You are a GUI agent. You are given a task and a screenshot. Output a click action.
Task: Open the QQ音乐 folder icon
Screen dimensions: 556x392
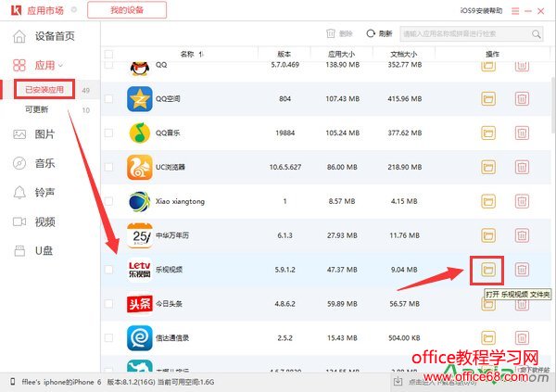tap(488, 133)
